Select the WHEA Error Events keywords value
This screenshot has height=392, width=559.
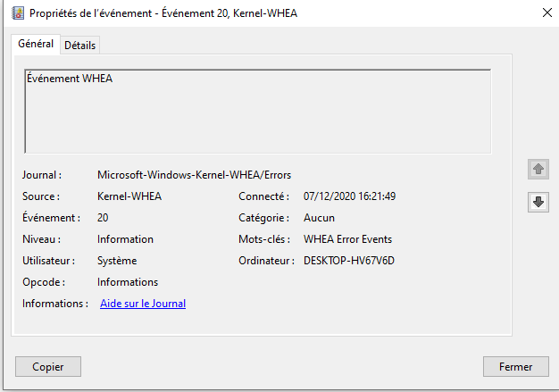tap(347, 239)
